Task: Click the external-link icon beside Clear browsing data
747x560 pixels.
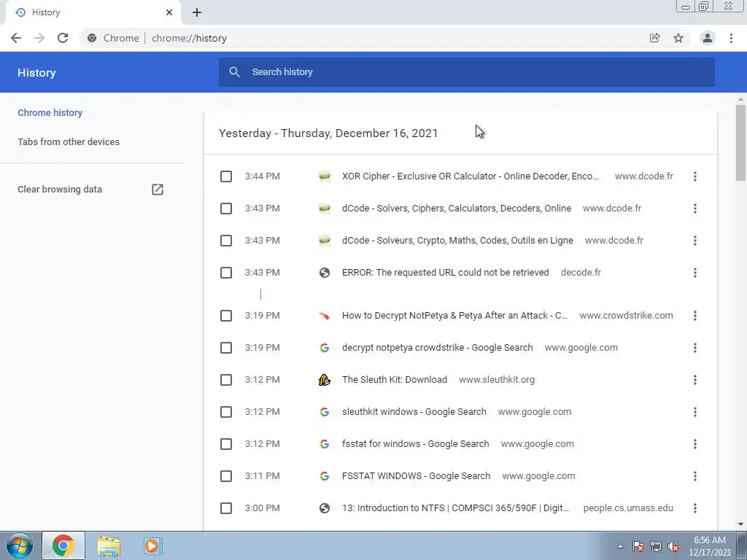Action: click(x=158, y=190)
